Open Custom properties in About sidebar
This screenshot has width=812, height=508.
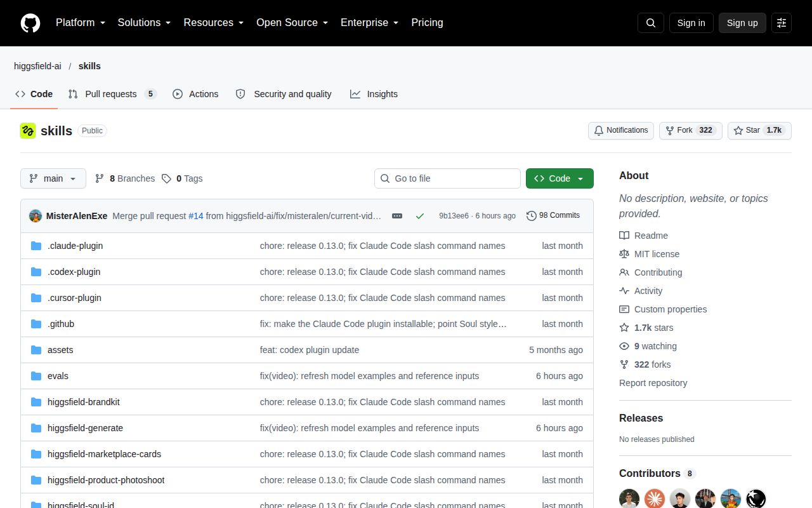click(x=663, y=309)
